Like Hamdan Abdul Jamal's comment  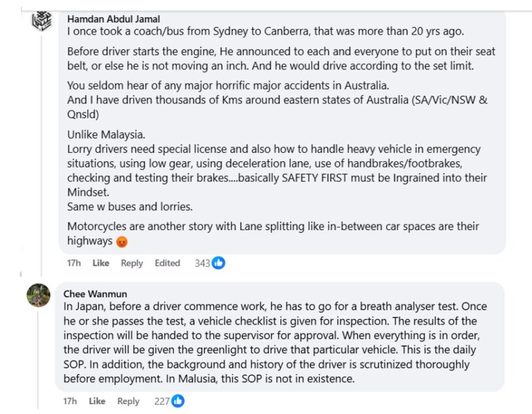coord(100,263)
